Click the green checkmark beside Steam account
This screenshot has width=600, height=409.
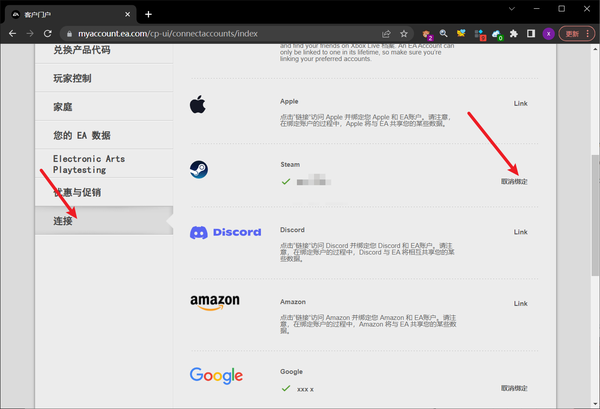click(x=286, y=181)
